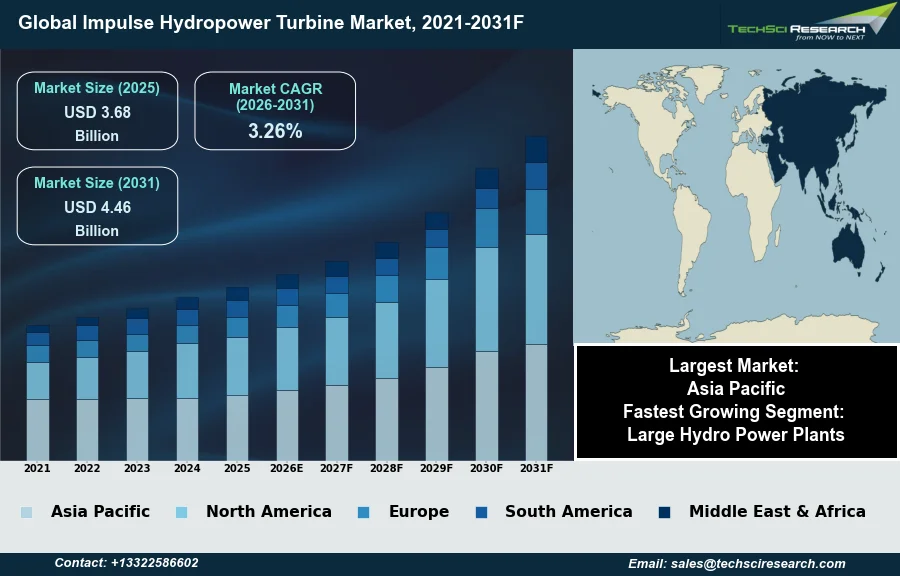Select the Market CAGR (2026-2031) box
Screen dimensions: 900x576
click(x=275, y=111)
